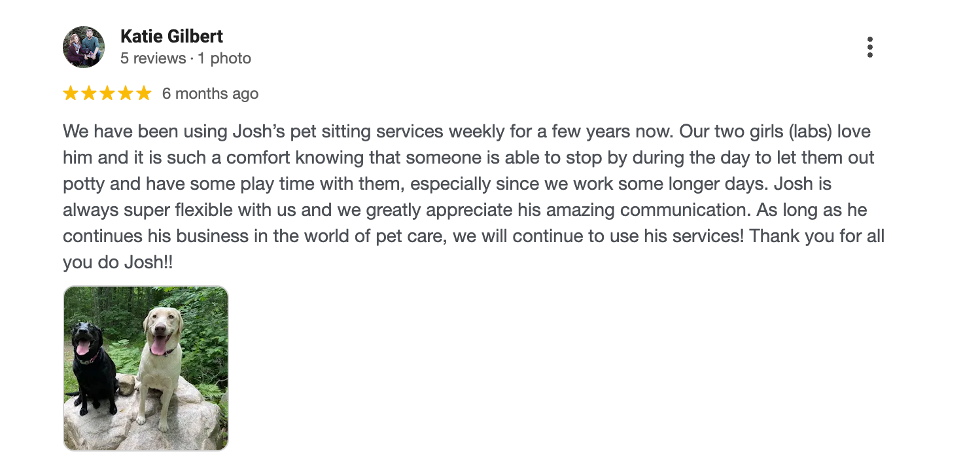
Task: Open the two dogs photo thumbnail
Action: tap(146, 368)
